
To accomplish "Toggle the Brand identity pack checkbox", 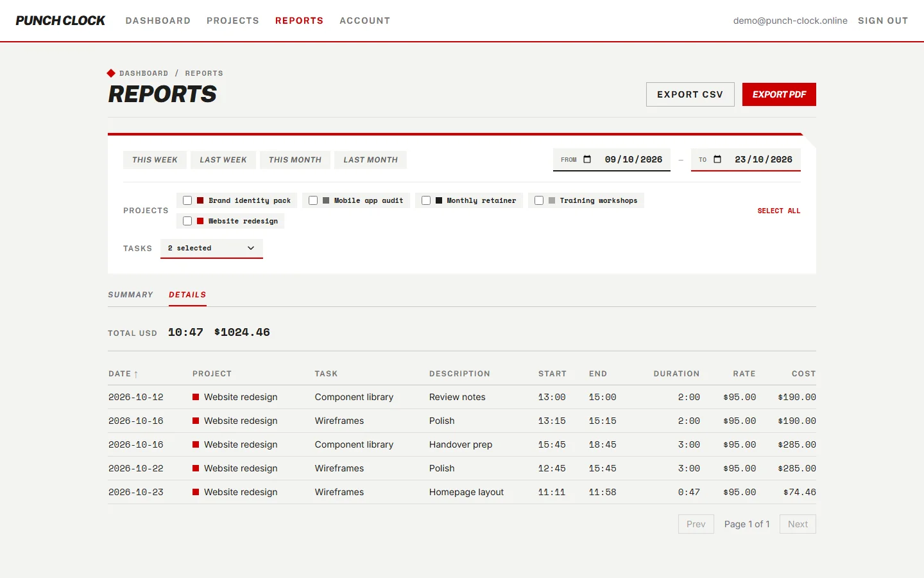I will coord(187,200).
